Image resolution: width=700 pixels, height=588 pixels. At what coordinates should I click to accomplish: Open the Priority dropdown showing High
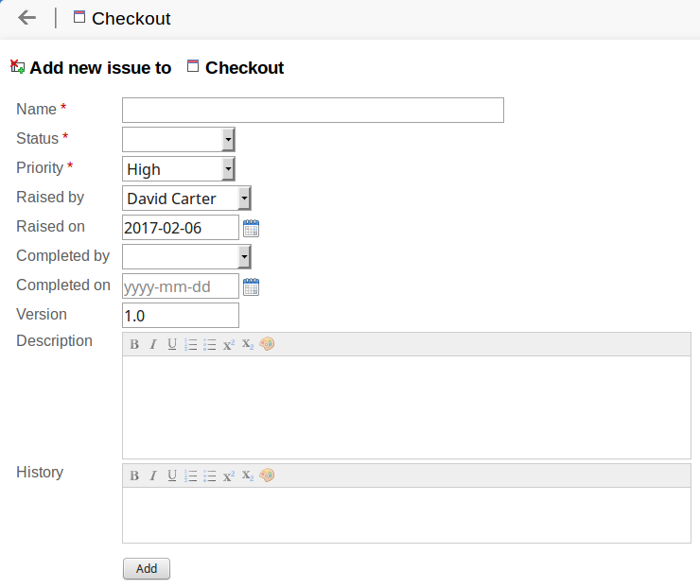pyautogui.click(x=228, y=169)
